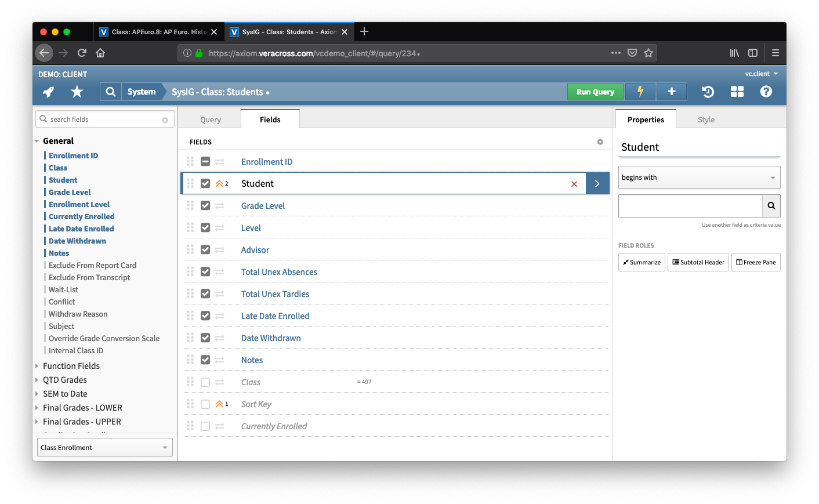Click the plus icon to add new
819x504 pixels.
672,92
